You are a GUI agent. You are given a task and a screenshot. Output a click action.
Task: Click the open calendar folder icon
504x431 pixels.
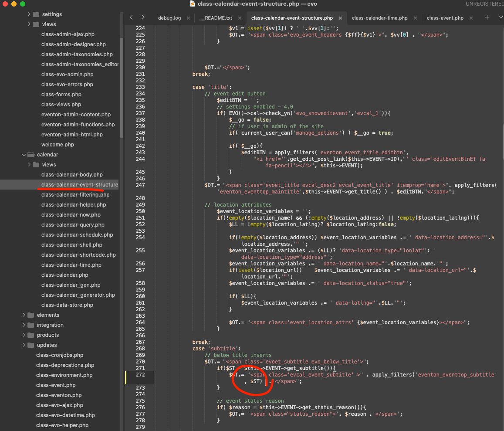[x=31, y=155]
